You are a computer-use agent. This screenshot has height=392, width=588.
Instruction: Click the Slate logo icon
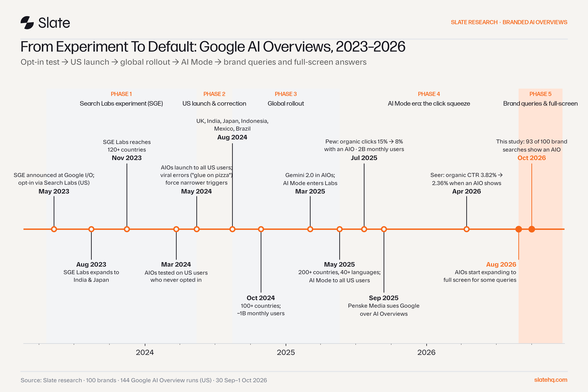pyautogui.click(x=27, y=23)
